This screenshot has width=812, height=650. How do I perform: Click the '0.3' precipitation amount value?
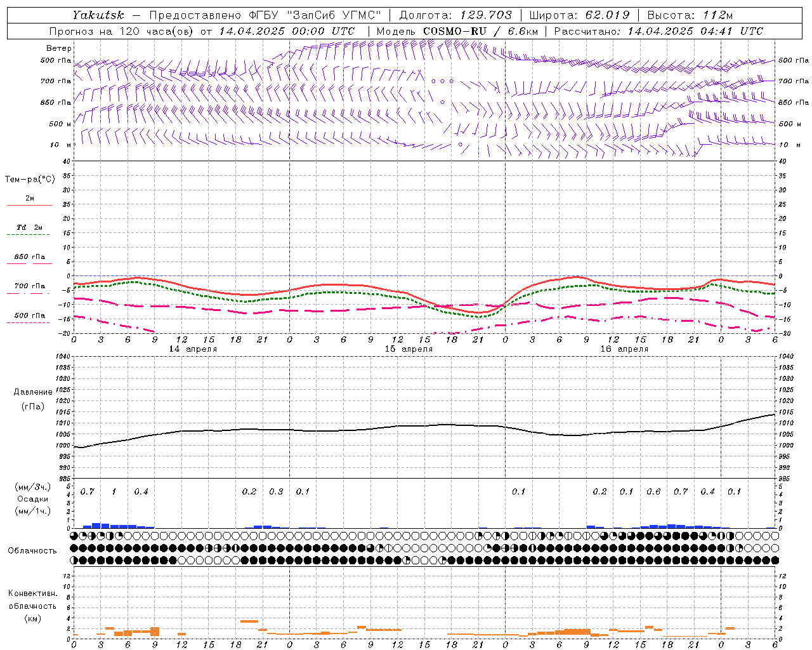point(276,492)
